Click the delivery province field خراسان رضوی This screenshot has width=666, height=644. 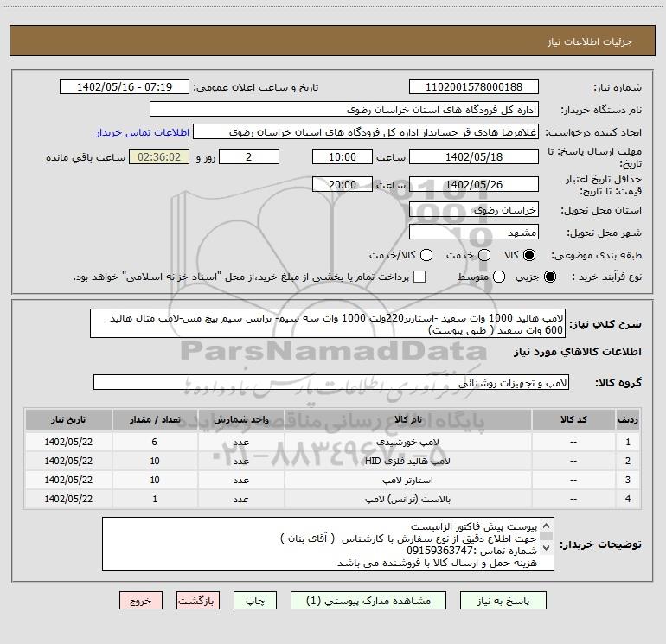[474, 210]
